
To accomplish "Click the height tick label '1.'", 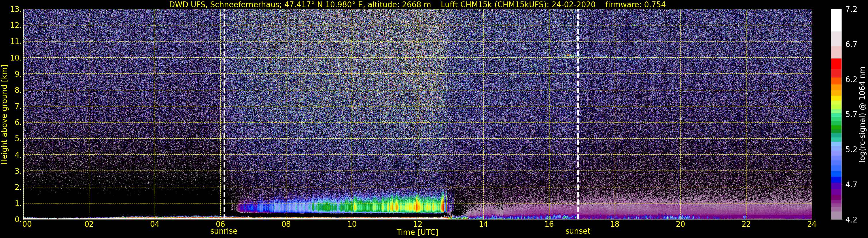I will [18, 203].
